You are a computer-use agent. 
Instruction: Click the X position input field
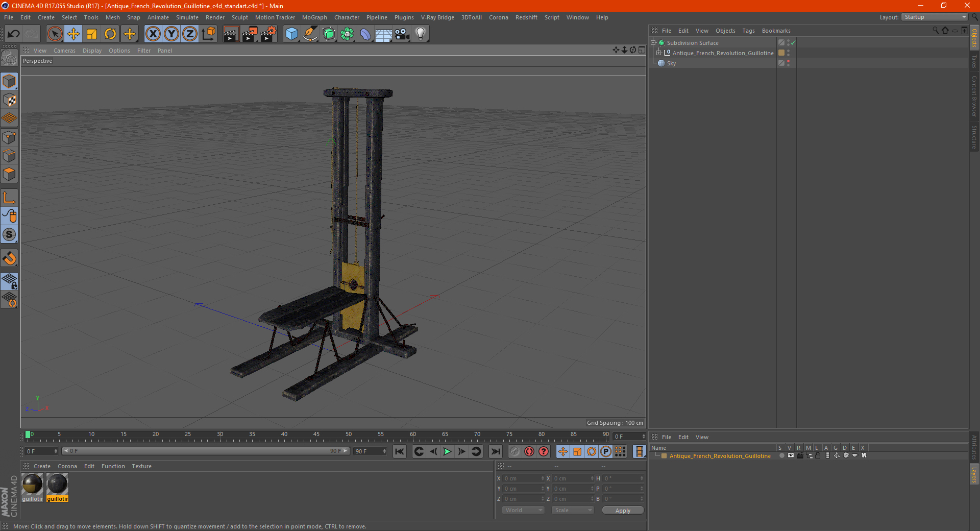[524, 478]
